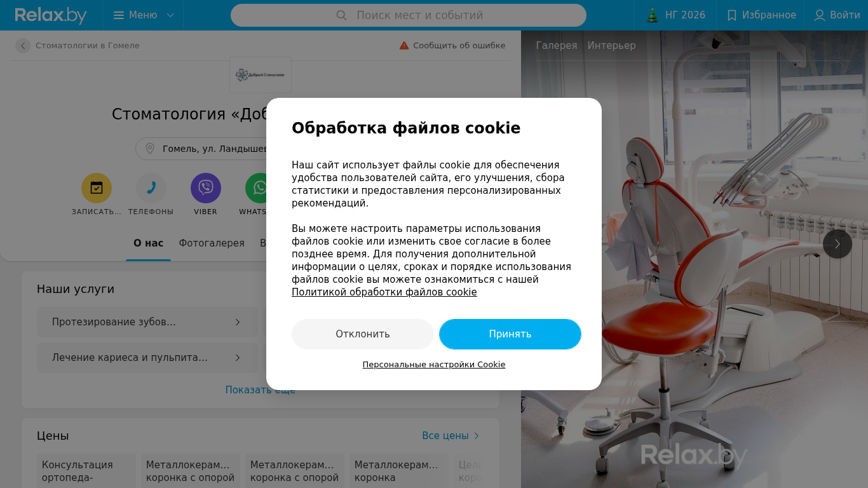Screen dimensions: 868x488
Task: Open the purple Viber icon
Action: click(x=206, y=188)
